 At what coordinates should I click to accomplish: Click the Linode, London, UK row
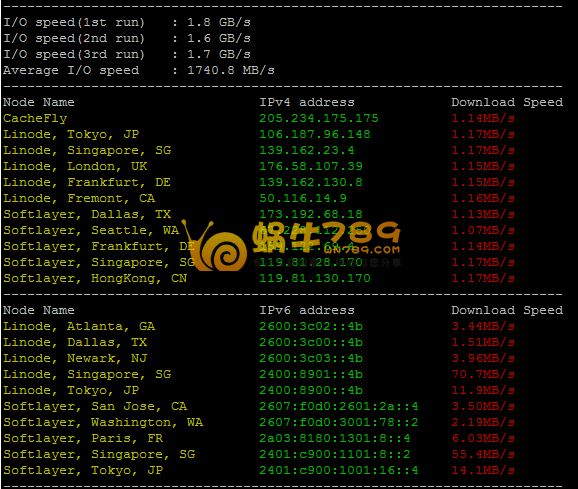pyautogui.click(x=258, y=166)
